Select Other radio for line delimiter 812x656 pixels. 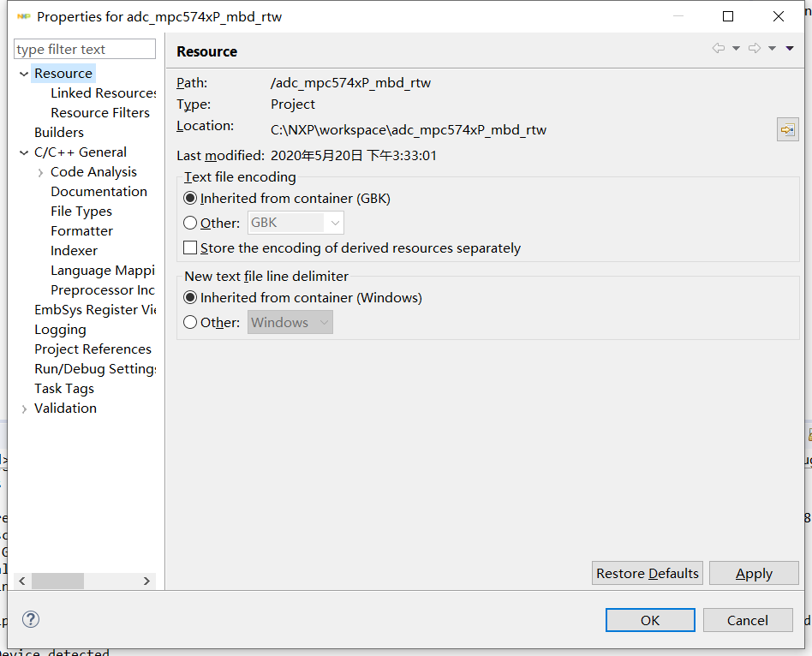point(190,323)
